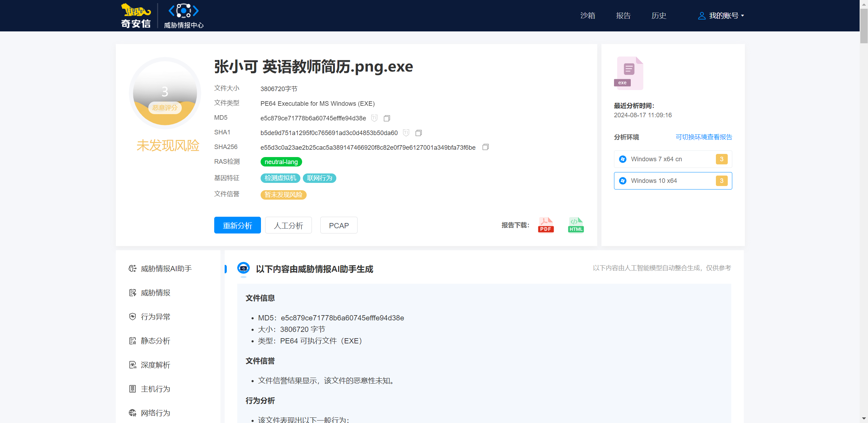Copy the SHA256 hash value
This screenshot has height=423, width=868.
pos(485,147)
